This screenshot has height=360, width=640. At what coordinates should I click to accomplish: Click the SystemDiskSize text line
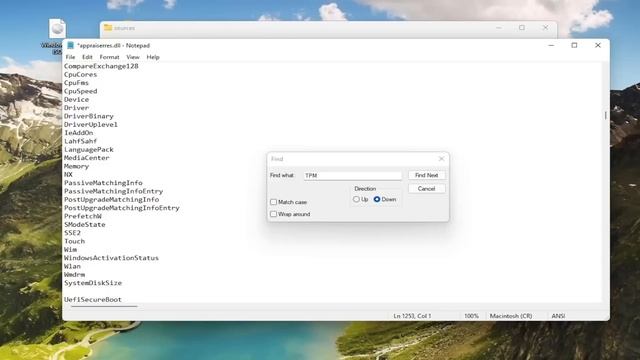93,283
